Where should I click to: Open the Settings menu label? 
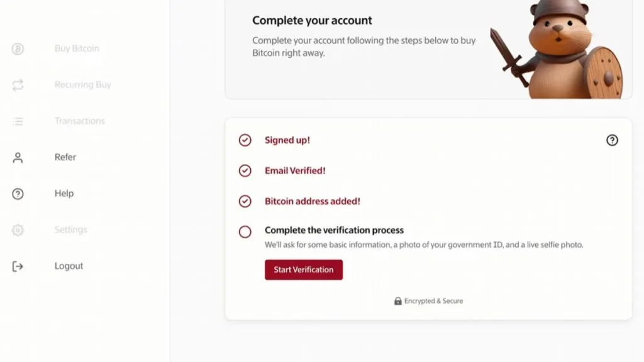tap(71, 230)
